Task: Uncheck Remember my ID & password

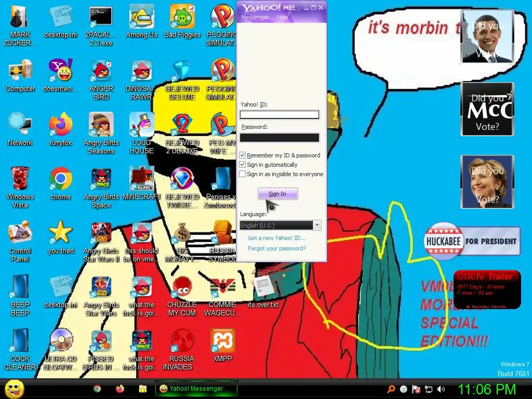Action: (242, 155)
